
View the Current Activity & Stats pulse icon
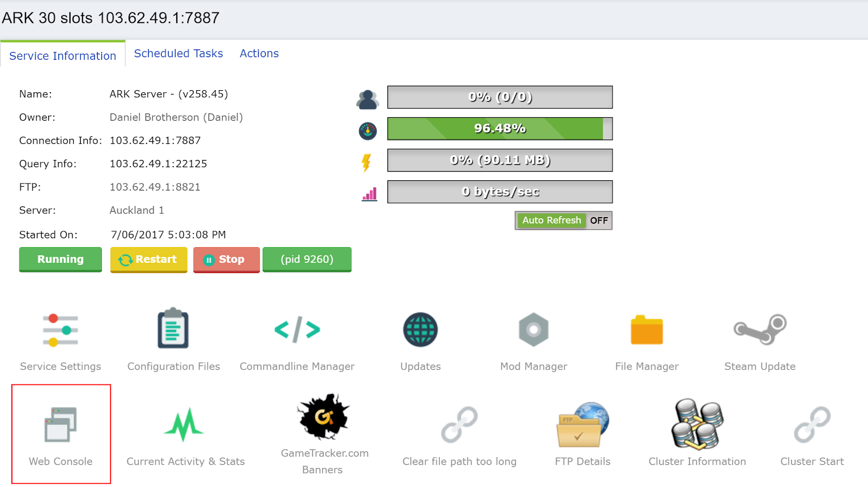(184, 425)
